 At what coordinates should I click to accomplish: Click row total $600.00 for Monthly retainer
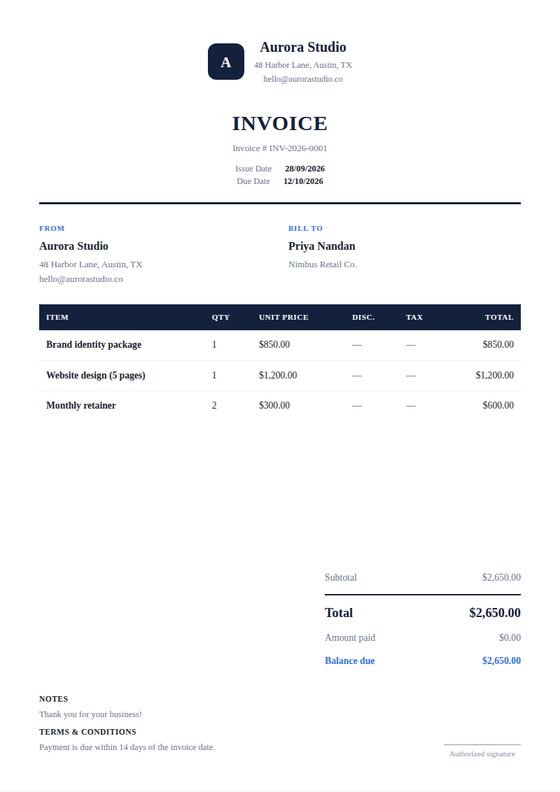[498, 406]
